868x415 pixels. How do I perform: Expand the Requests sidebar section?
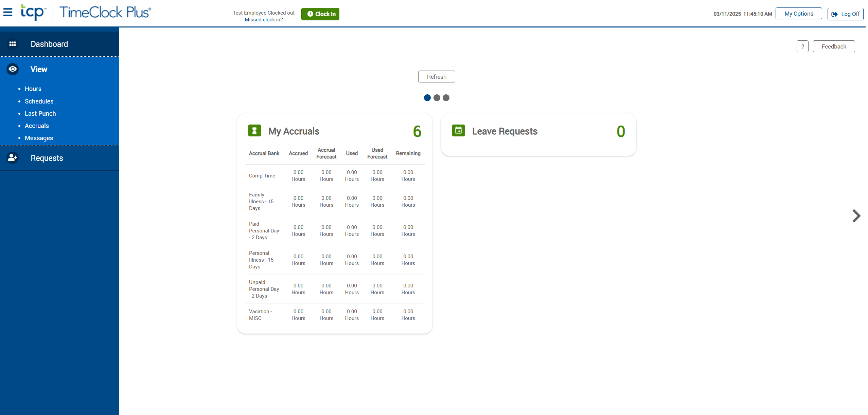click(47, 158)
